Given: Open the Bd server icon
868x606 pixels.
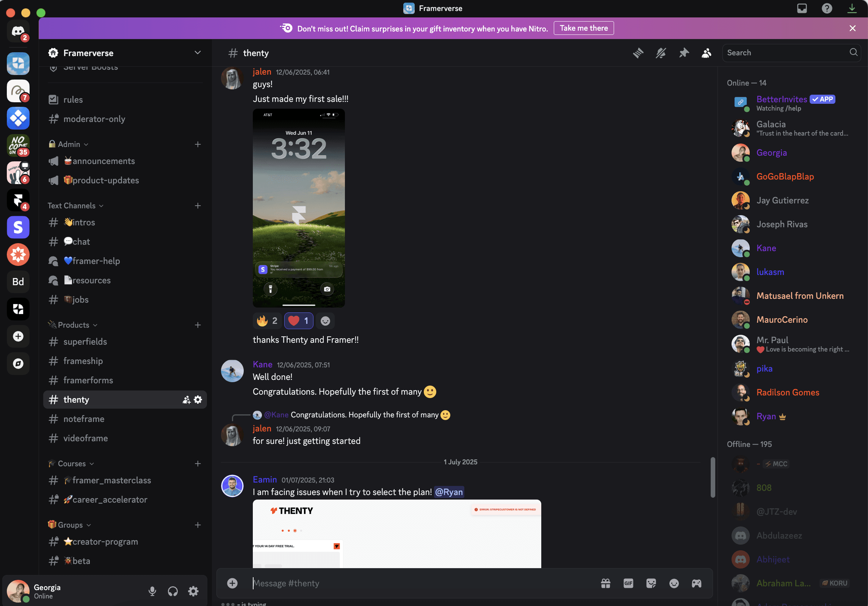Looking at the screenshot, I should point(18,282).
